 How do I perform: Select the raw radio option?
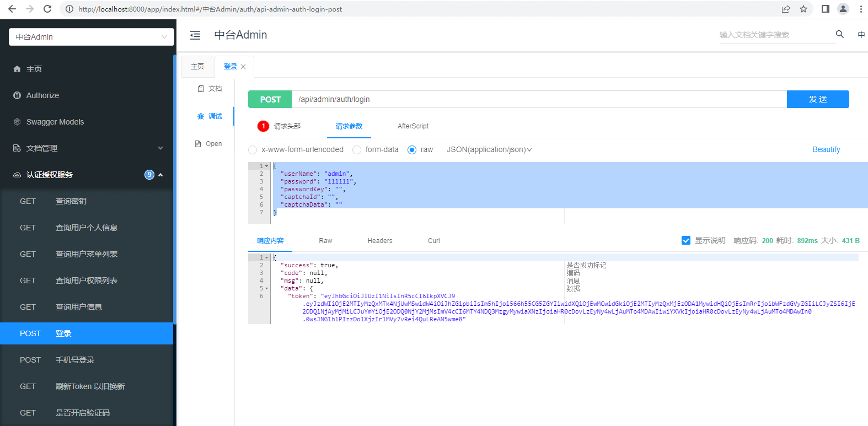(x=412, y=150)
